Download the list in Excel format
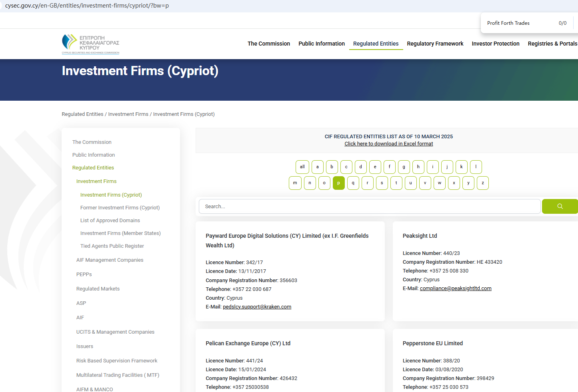Image resolution: width=578 pixels, height=392 pixels. tap(388, 144)
